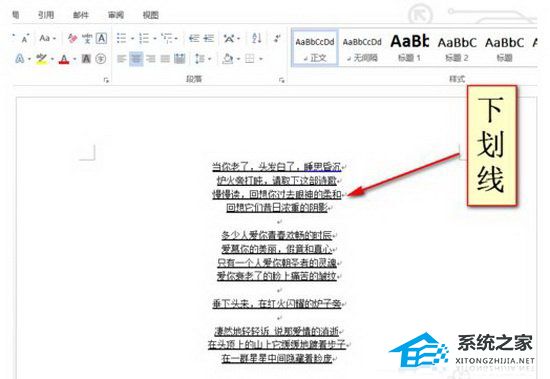Toggle align left
Screen dimensions: 550x379
click(x=121, y=59)
